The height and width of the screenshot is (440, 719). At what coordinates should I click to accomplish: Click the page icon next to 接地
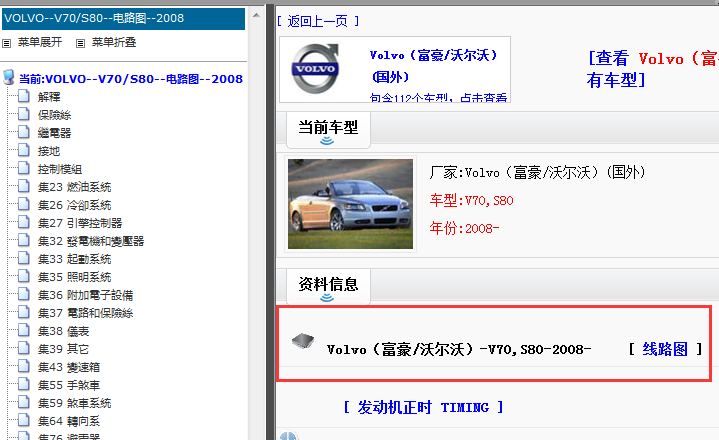click(x=24, y=150)
